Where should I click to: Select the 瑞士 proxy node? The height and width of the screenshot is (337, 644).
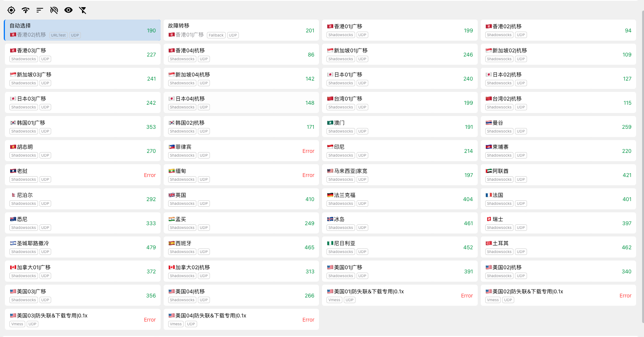click(558, 223)
